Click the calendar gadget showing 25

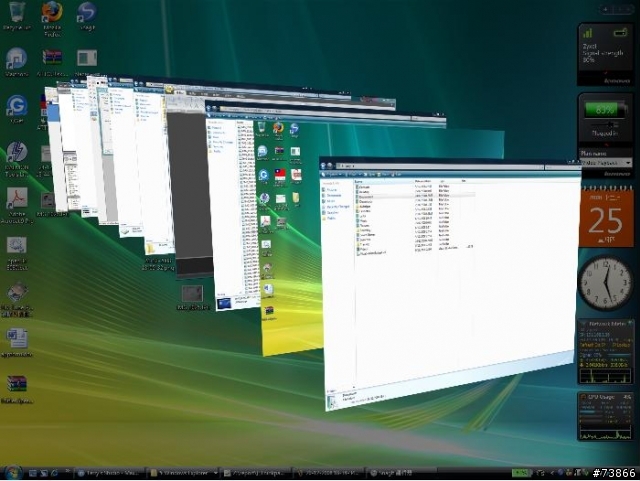tap(606, 217)
